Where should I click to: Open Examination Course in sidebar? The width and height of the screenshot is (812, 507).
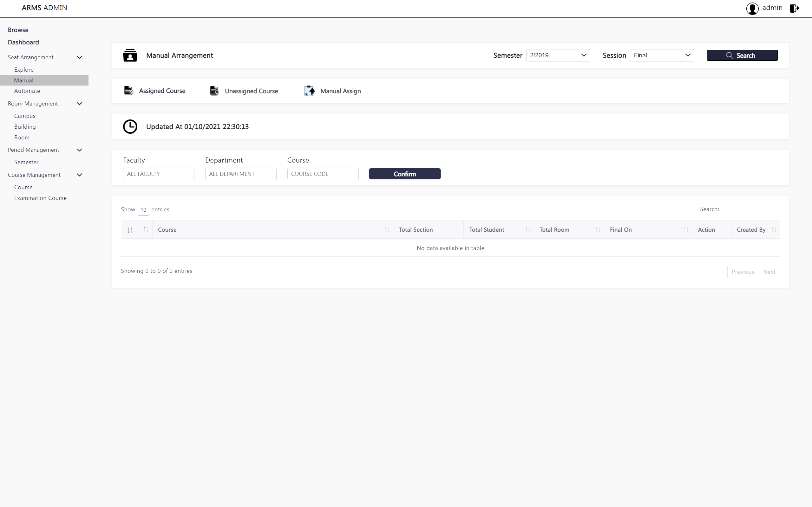click(x=40, y=198)
